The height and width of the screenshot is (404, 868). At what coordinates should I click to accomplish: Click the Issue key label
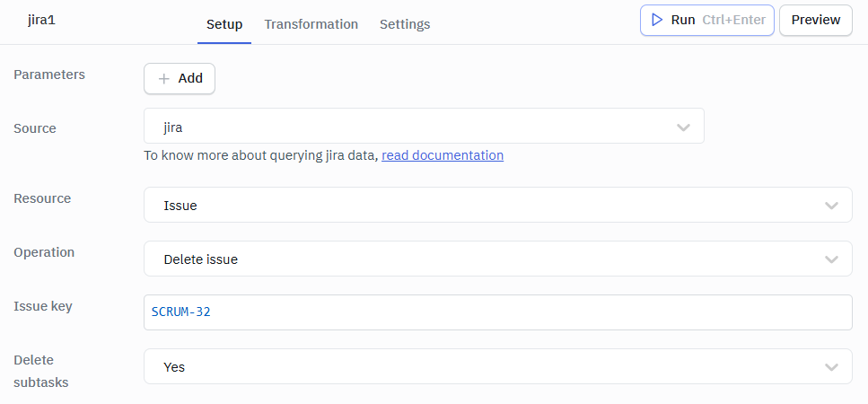42,306
